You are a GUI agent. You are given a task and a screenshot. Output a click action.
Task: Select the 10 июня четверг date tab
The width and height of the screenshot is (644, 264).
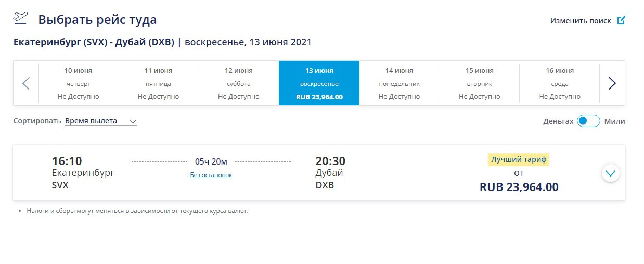(78, 83)
